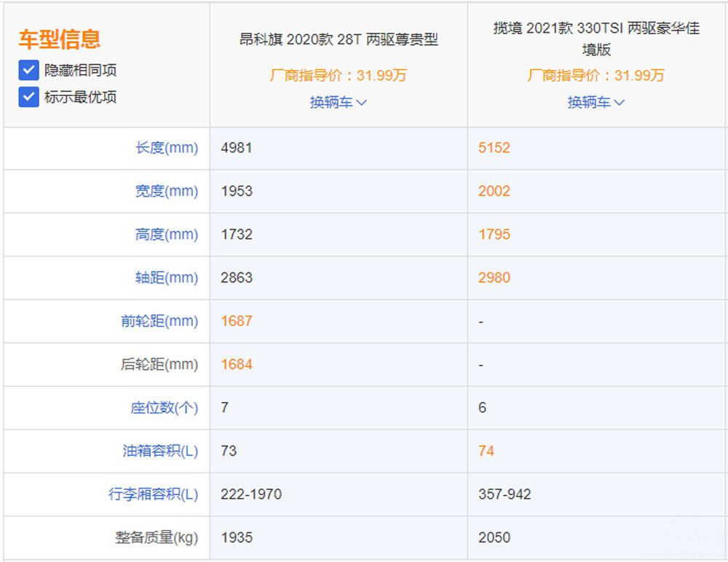Click the highlighted wheelbase value 2980
728x562 pixels.
(494, 277)
